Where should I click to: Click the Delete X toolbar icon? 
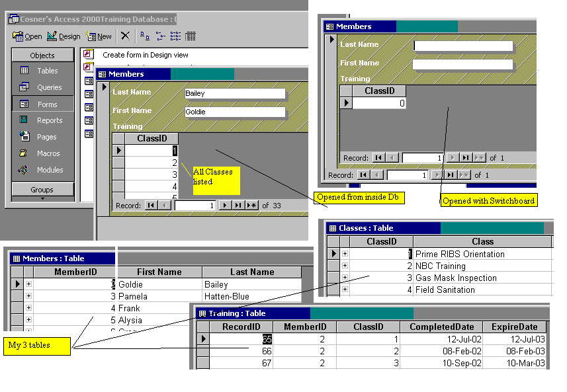tap(125, 36)
